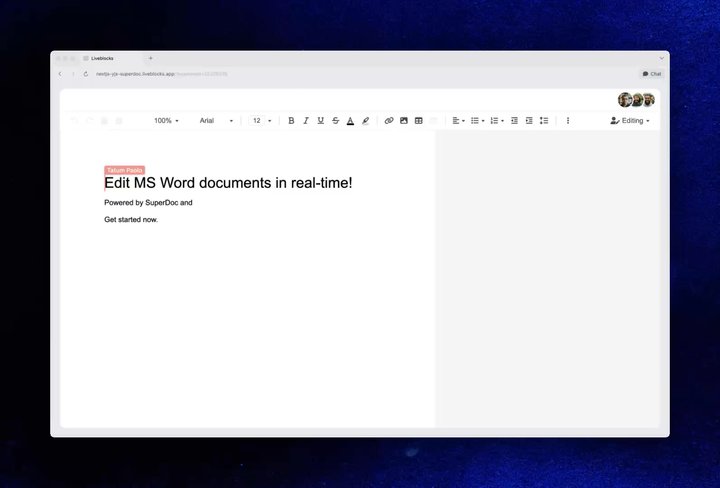Click the undo icon in toolbar

[75, 121]
